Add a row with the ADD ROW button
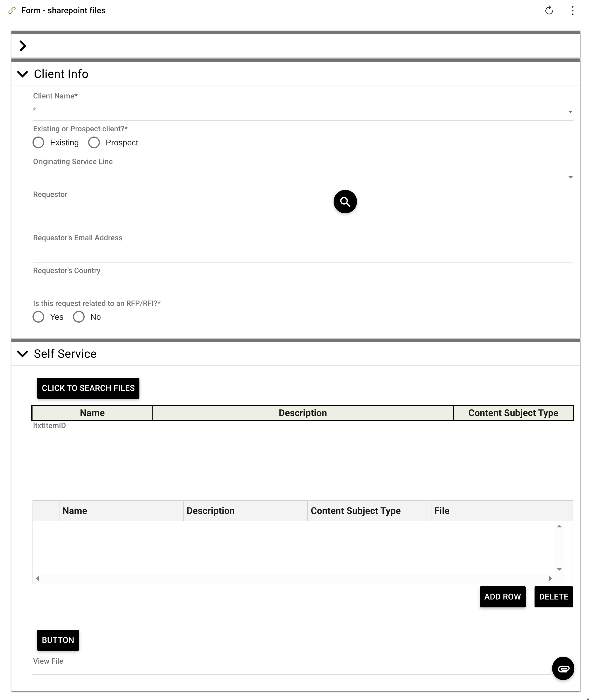The height and width of the screenshot is (700, 589). click(x=502, y=597)
